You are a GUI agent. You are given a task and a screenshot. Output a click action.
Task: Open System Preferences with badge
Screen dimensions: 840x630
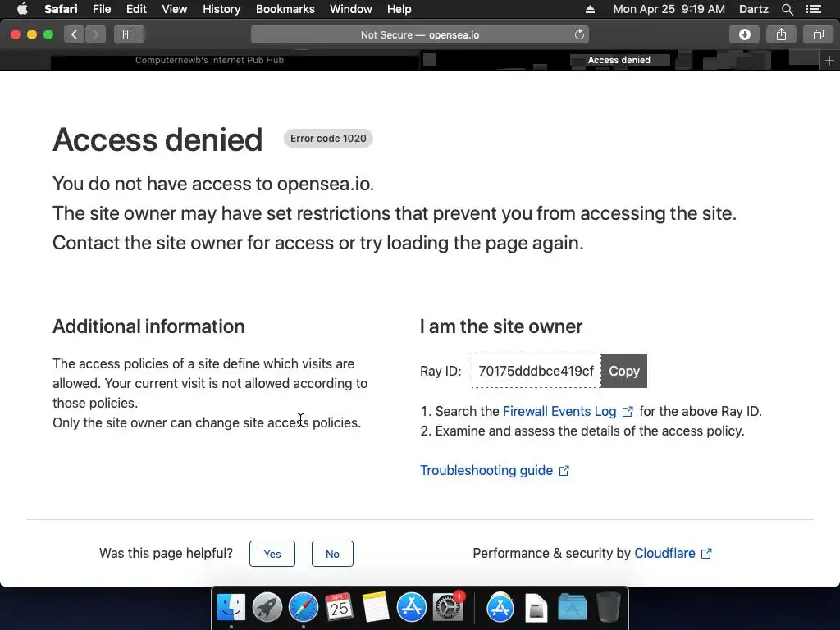coord(448,608)
